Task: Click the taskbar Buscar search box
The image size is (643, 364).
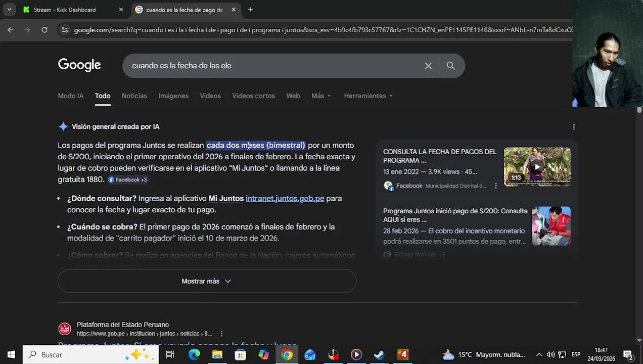Action: coord(91,354)
